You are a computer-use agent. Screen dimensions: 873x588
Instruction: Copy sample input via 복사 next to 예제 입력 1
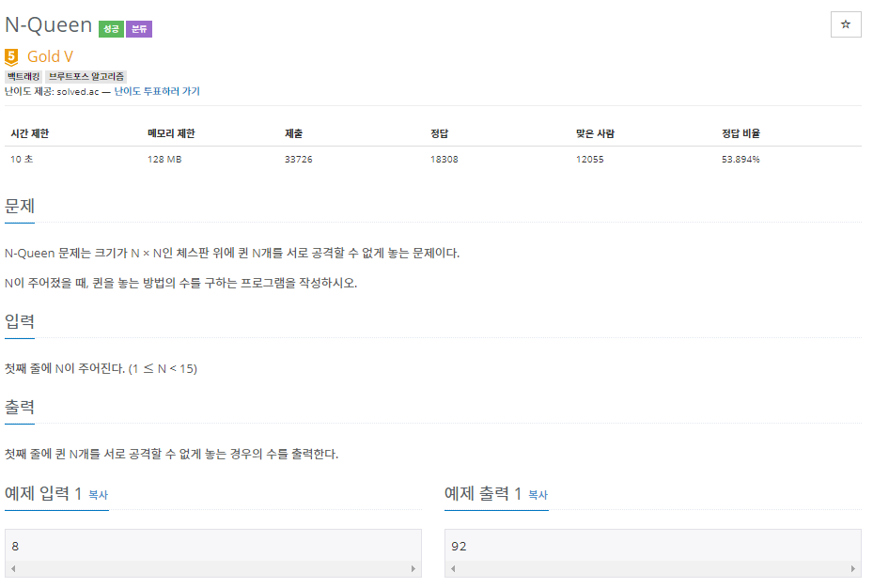99,495
